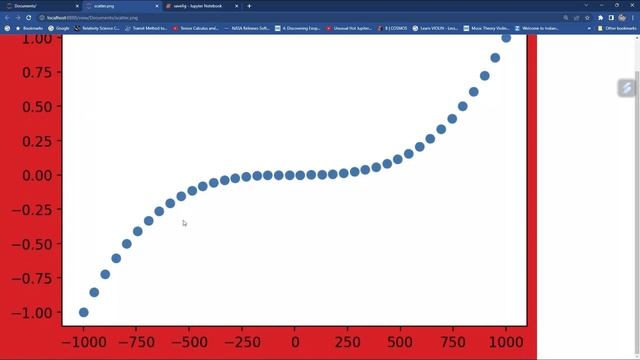Open the Unusual Hot Jupiter bookmark
Viewport: 640px width, 360px height.
[349, 28]
